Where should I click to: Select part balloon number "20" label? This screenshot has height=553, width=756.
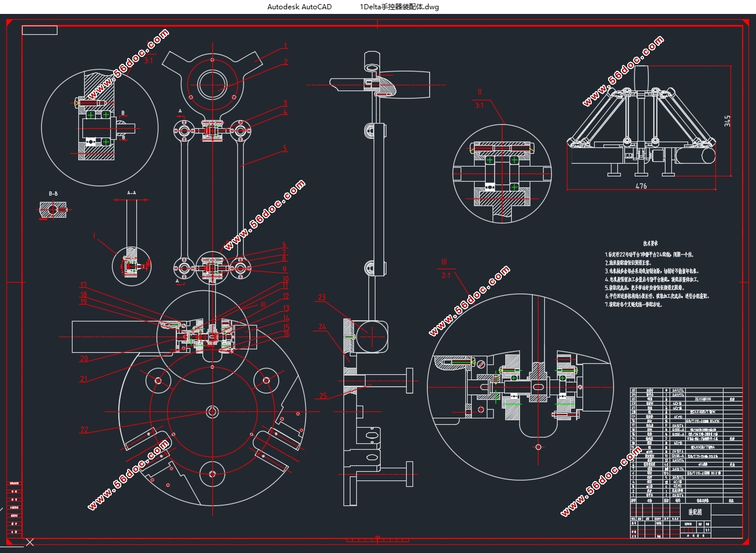point(84,359)
